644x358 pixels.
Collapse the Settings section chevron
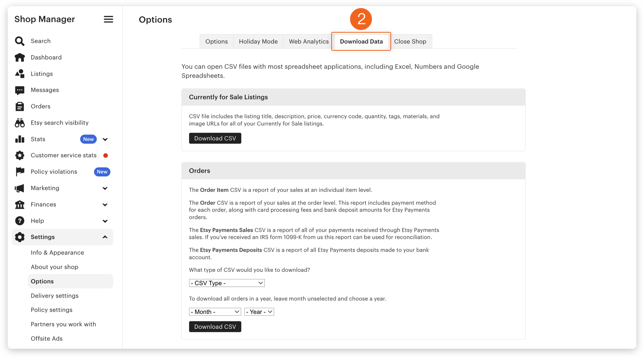click(x=105, y=237)
